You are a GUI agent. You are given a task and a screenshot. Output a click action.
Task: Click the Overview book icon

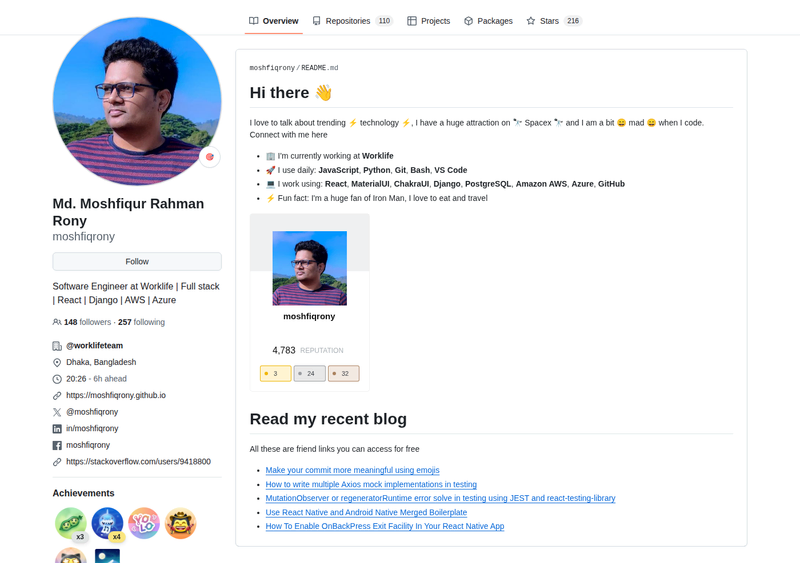pos(254,21)
